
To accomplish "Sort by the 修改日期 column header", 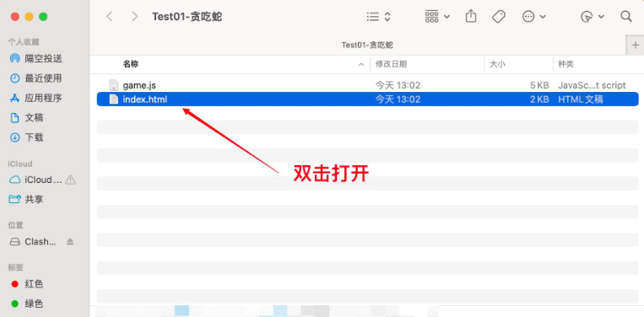I will pos(391,64).
